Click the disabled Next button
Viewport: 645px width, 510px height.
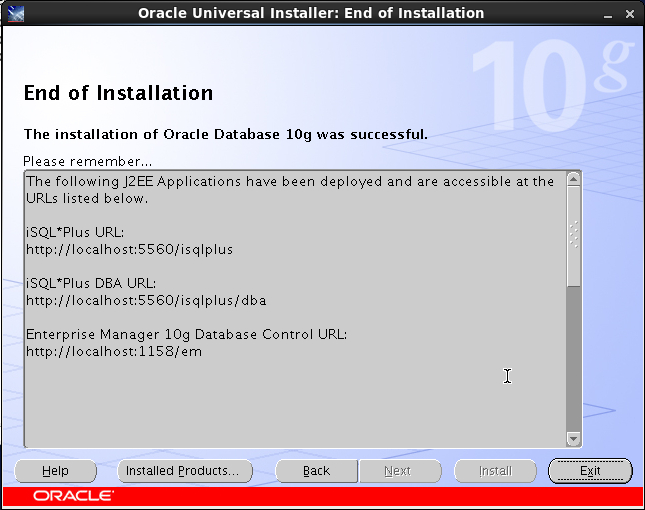(400, 471)
